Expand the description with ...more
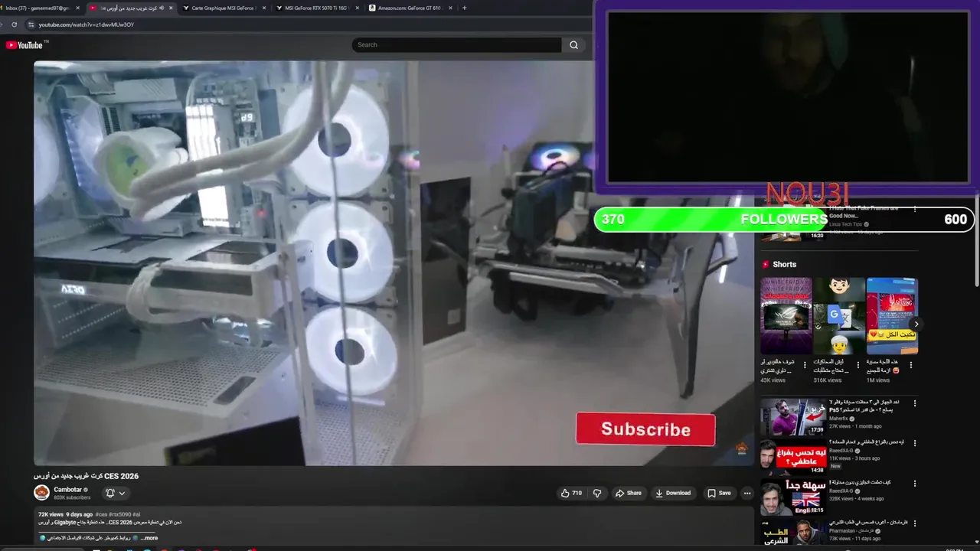The image size is (980, 551). (149, 538)
